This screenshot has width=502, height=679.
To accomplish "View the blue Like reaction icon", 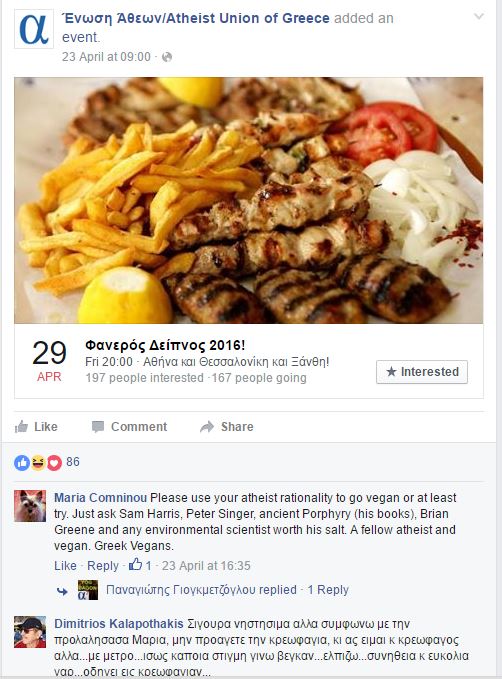I will tap(22, 462).
